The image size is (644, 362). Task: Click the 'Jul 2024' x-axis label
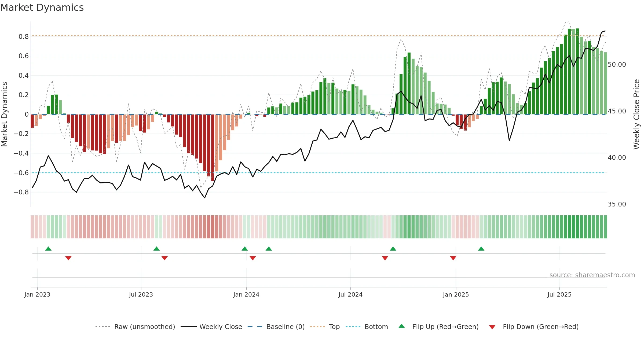coord(350,294)
